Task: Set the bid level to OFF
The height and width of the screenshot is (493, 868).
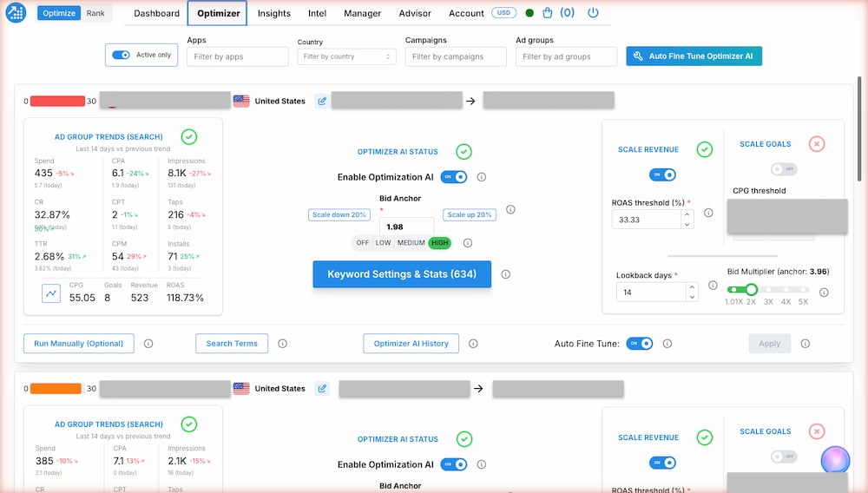Action: tap(363, 243)
